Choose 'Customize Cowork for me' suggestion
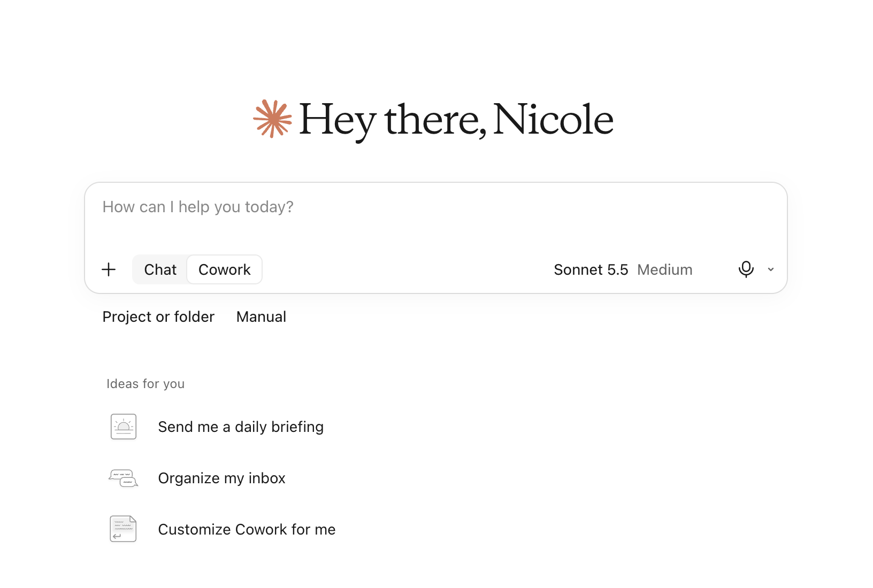873x588 pixels. coord(247,529)
